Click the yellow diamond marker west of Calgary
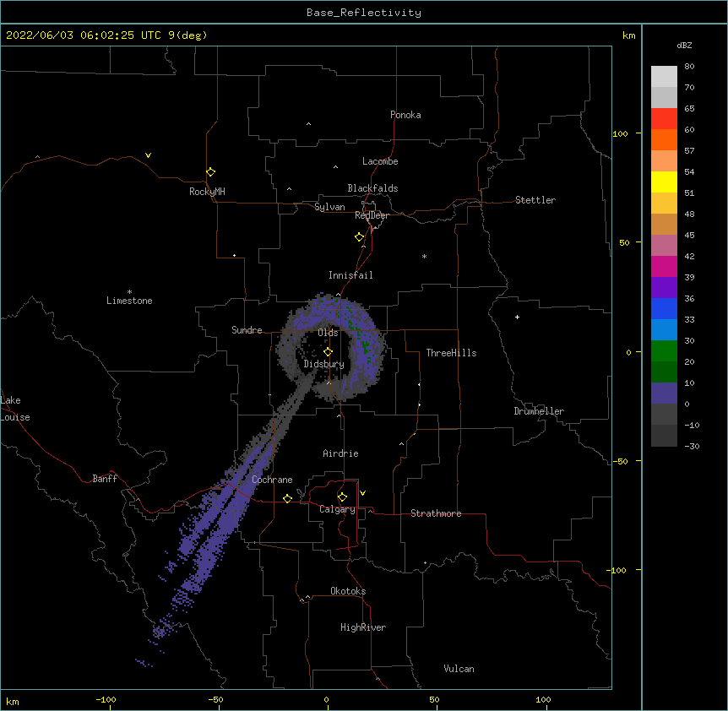The height and width of the screenshot is (711, 728). 287,498
